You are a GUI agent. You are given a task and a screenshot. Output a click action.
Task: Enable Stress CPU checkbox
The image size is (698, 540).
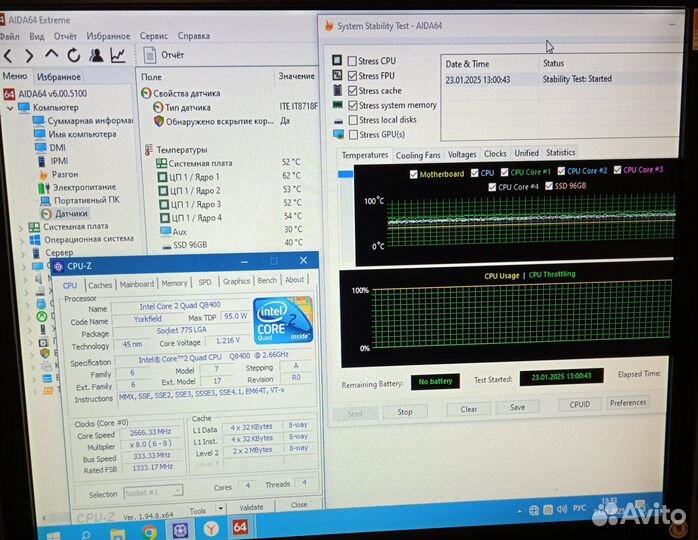pyautogui.click(x=352, y=61)
